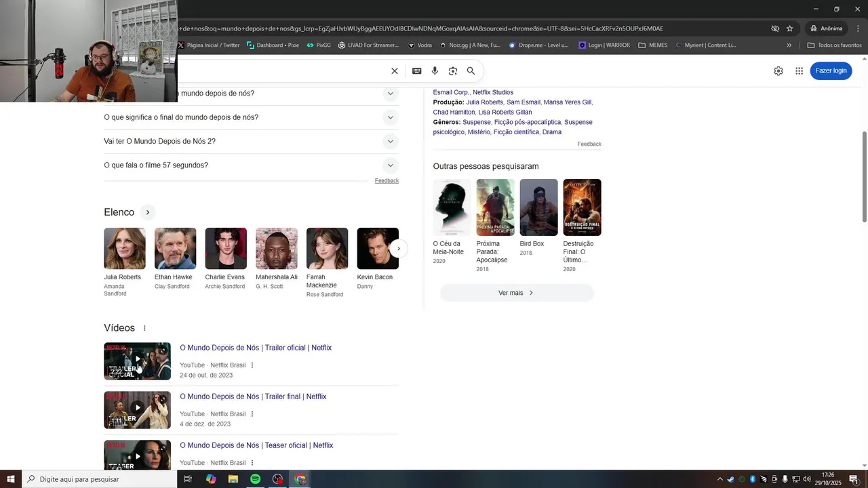Image resolution: width=868 pixels, height=488 pixels.
Task: Click Feedback under the questions list
Action: click(x=387, y=181)
